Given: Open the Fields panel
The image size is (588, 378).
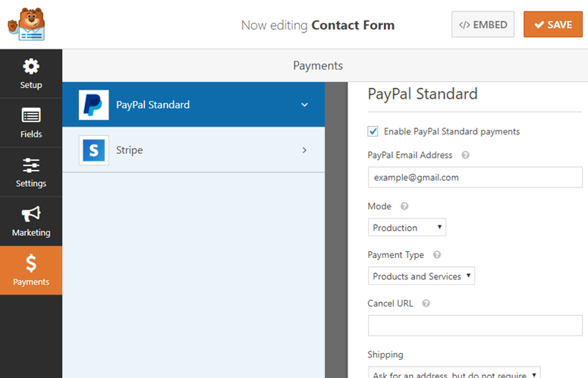Looking at the screenshot, I should (31, 123).
